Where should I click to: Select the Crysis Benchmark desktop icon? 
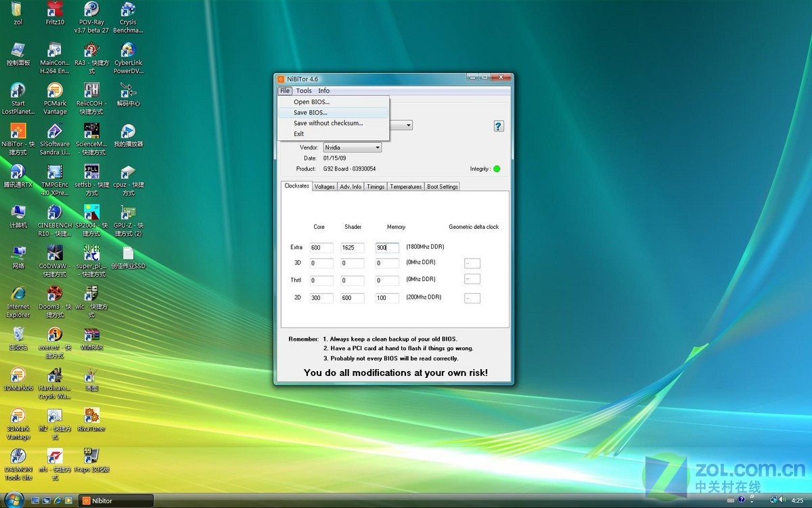[x=128, y=18]
